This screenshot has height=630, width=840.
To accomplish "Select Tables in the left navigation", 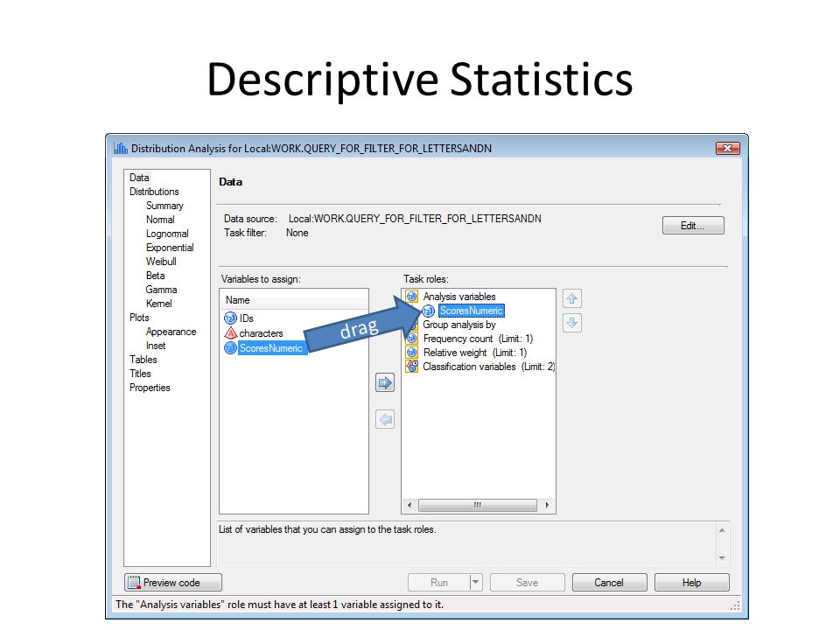I will point(143,360).
